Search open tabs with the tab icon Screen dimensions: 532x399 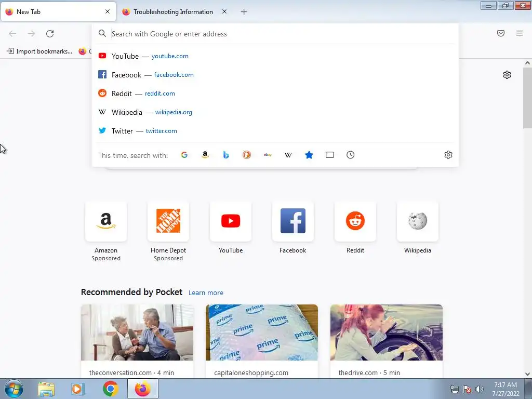330,155
